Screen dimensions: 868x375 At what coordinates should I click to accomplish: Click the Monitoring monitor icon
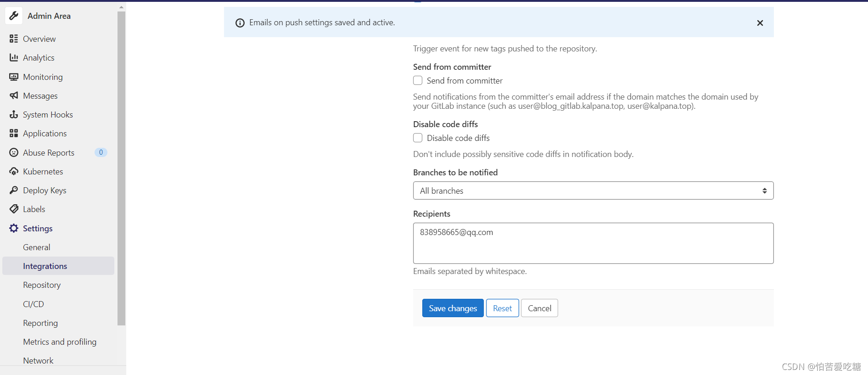pos(14,77)
